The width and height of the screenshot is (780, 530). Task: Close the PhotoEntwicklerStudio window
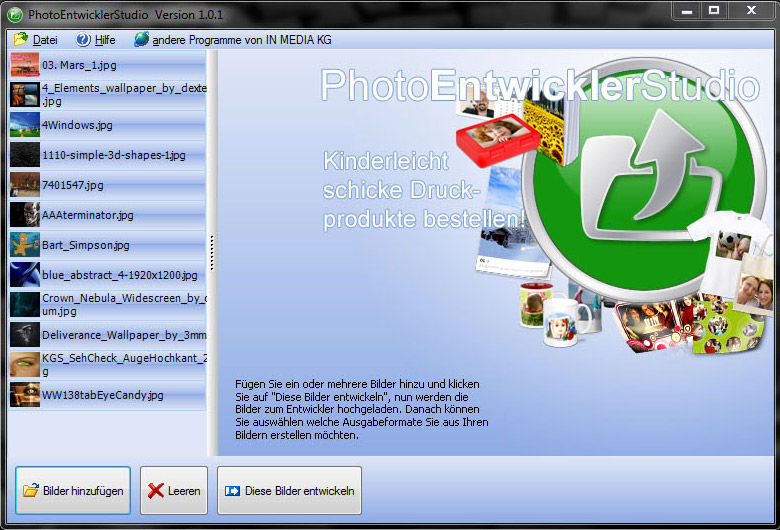pyautogui.click(x=751, y=10)
